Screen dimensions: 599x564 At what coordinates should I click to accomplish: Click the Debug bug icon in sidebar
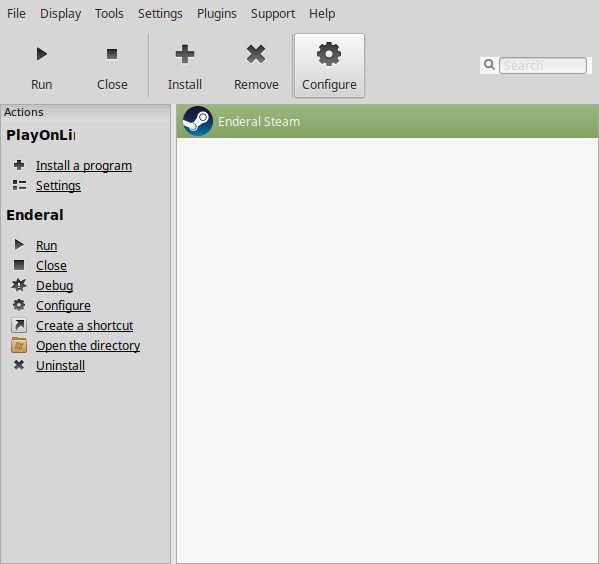pyautogui.click(x=19, y=285)
